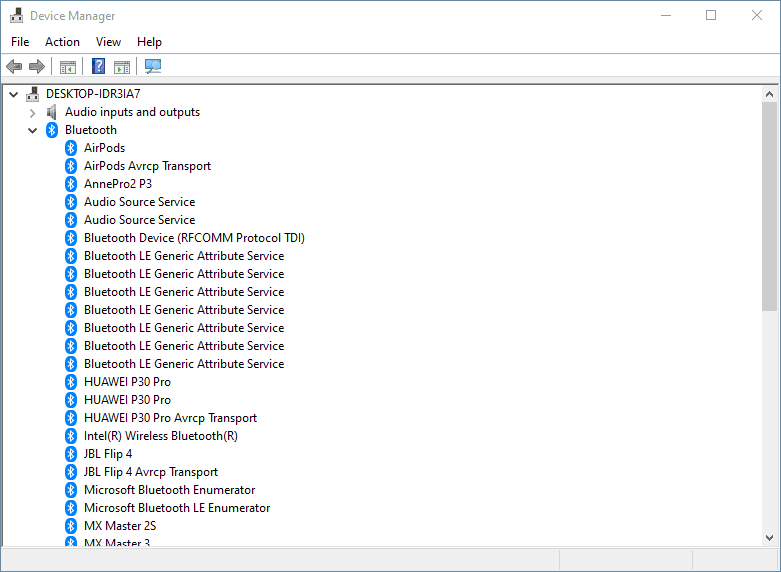Select the AnnePro2 P3 device
This screenshot has width=781, height=572.
click(118, 184)
